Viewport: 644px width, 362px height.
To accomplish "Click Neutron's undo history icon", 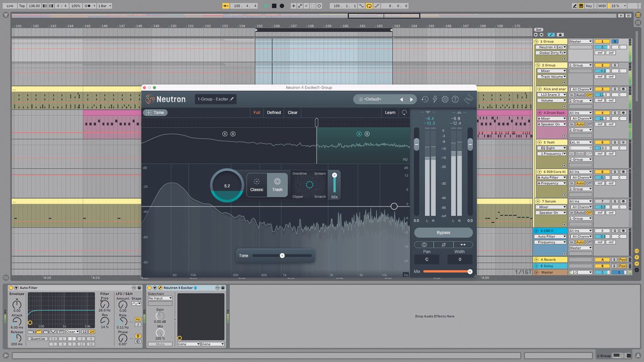I will click(x=425, y=99).
